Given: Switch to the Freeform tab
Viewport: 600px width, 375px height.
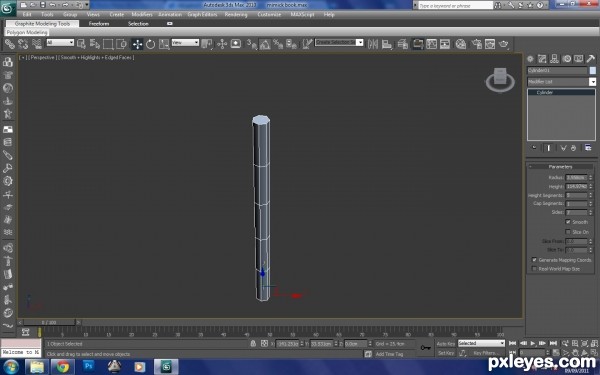Looking at the screenshot, I should [99, 24].
